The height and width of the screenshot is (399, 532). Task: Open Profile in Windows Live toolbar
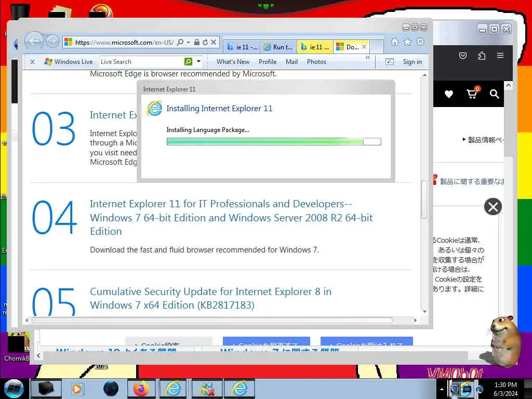pyautogui.click(x=268, y=62)
